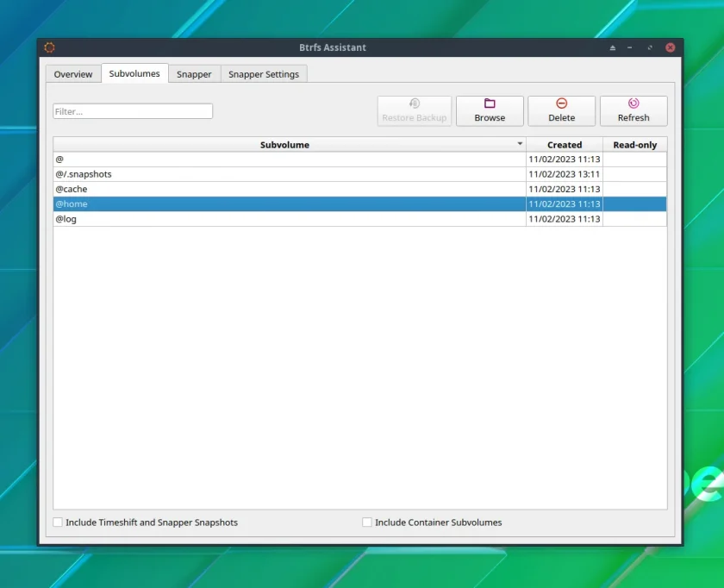This screenshot has height=588, width=724.
Task: Select the @/.snapshots subvolume row
Action: 359,174
